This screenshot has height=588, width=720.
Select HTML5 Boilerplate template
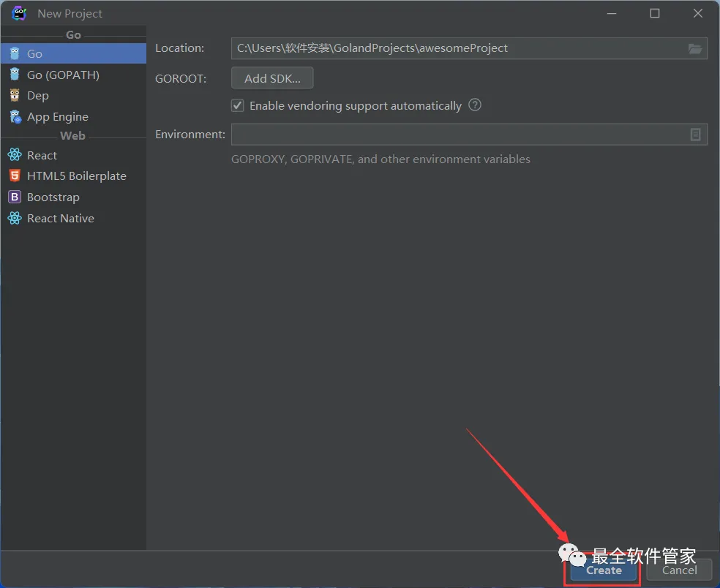pyautogui.click(x=73, y=176)
